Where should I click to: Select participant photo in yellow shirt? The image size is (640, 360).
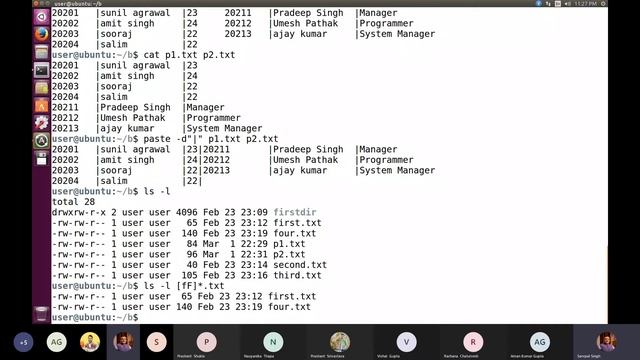[90, 342]
